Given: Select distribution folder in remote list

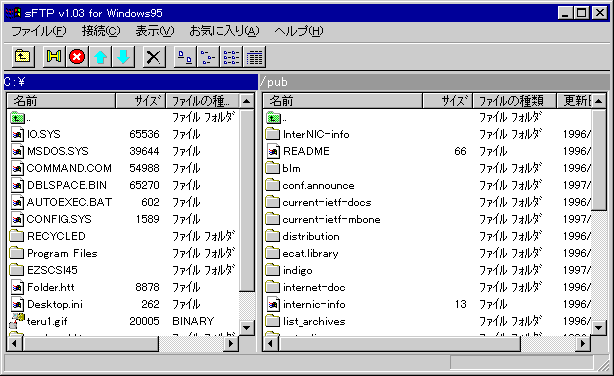Looking at the screenshot, I should coord(311,236).
